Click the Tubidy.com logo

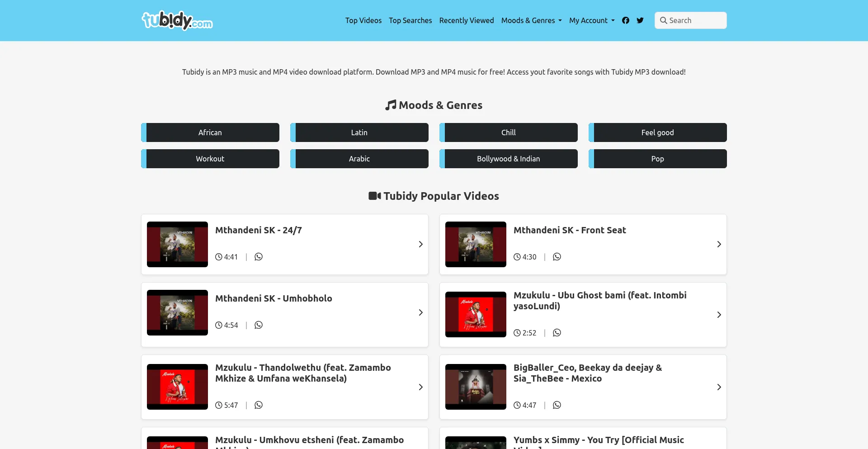point(177,20)
